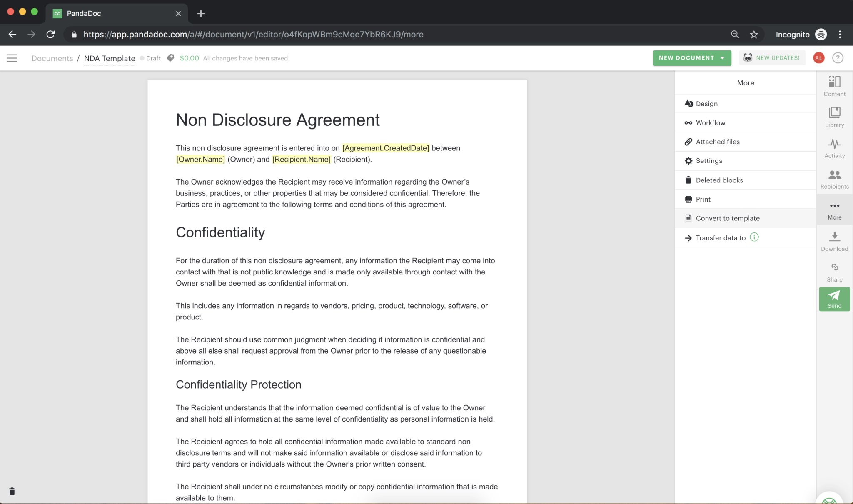Image resolution: width=853 pixels, height=504 pixels.
Task: Open the hamburger navigation menu
Action: pyautogui.click(x=12, y=58)
